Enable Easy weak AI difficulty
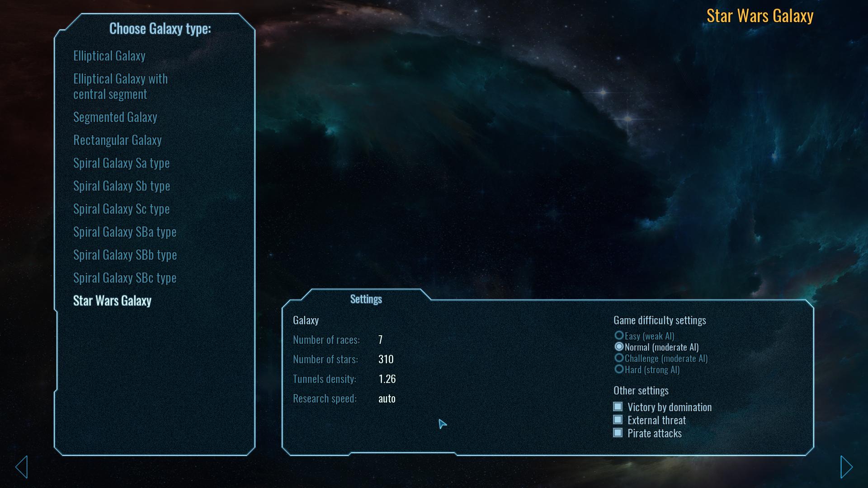This screenshot has height=488, width=868. click(x=619, y=335)
